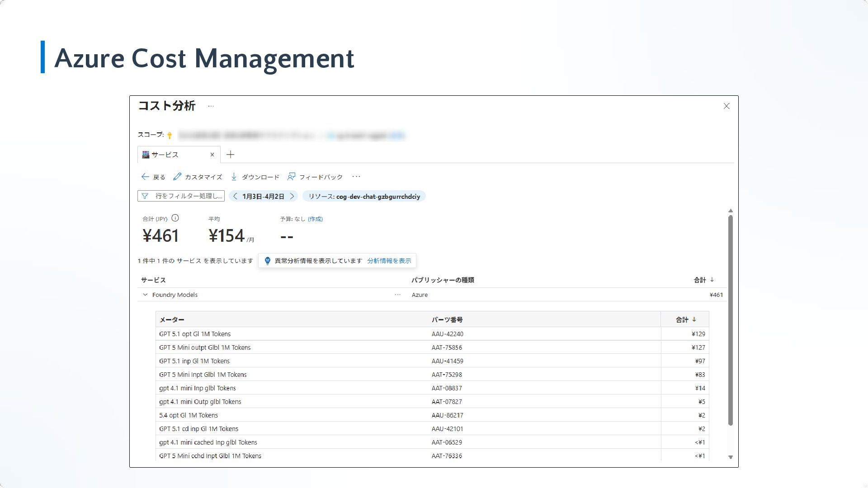Image resolution: width=868 pixels, height=488 pixels.
Task: Click the info icon beside 合計 (JPY)
Action: tap(175, 218)
